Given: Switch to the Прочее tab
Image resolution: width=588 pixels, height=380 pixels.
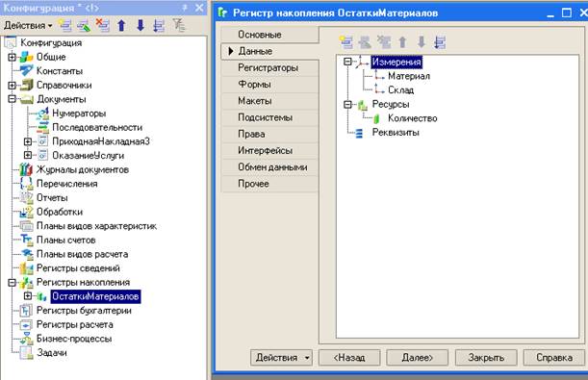Looking at the screenshot, I should pyautogui.click(x=270, y=184).
